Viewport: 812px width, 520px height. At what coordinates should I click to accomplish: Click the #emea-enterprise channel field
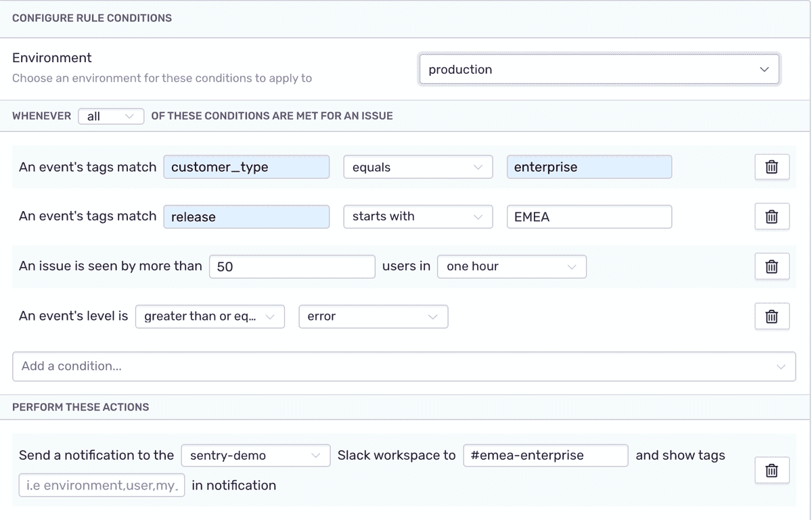546,455
